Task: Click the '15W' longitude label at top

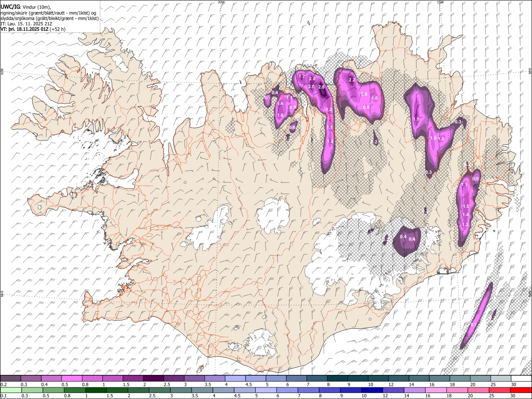Action: (x=441, y=2)
